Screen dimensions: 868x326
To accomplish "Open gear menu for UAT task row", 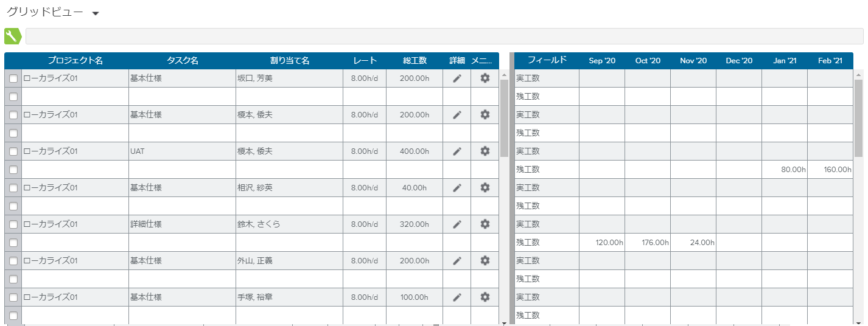I will click(485, 151).
